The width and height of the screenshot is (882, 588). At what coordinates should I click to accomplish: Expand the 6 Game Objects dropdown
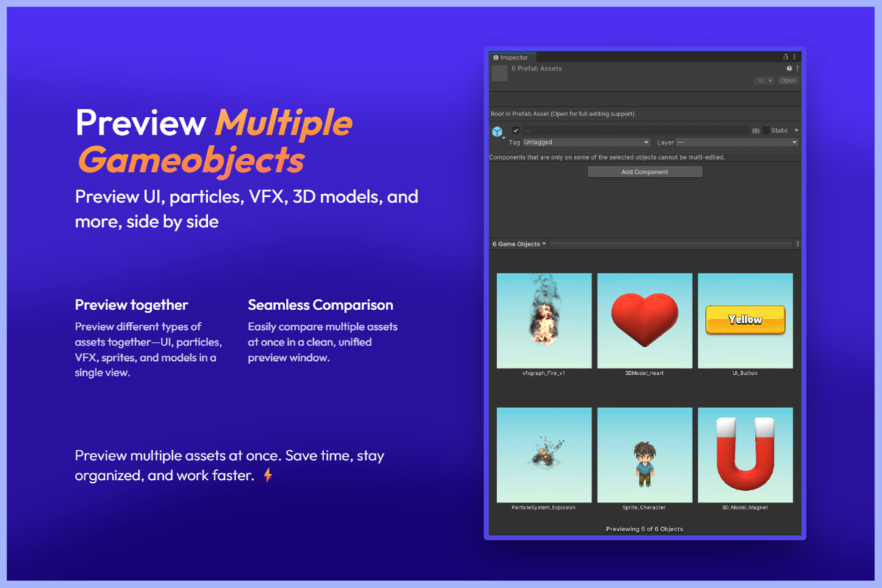(x=520, y=243)
